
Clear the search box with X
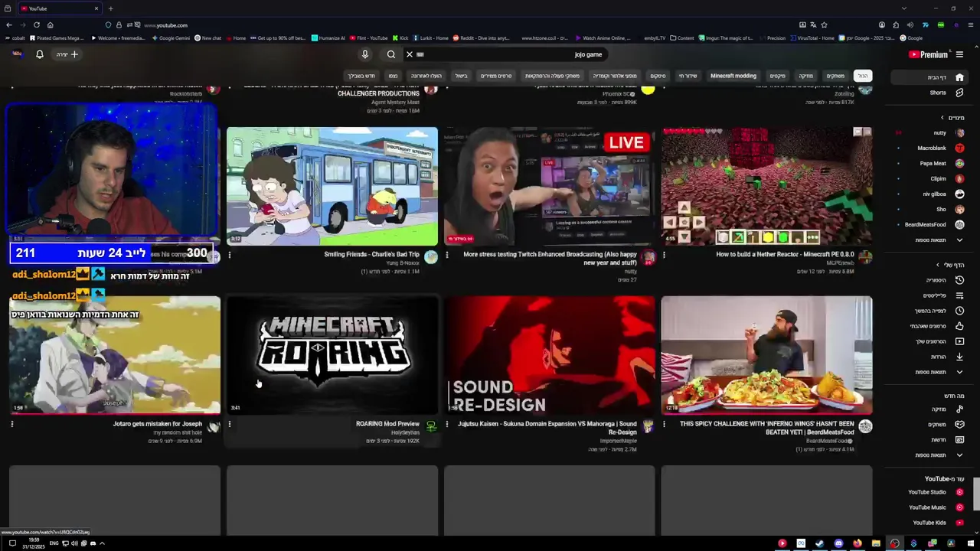(x=410, y=54)
